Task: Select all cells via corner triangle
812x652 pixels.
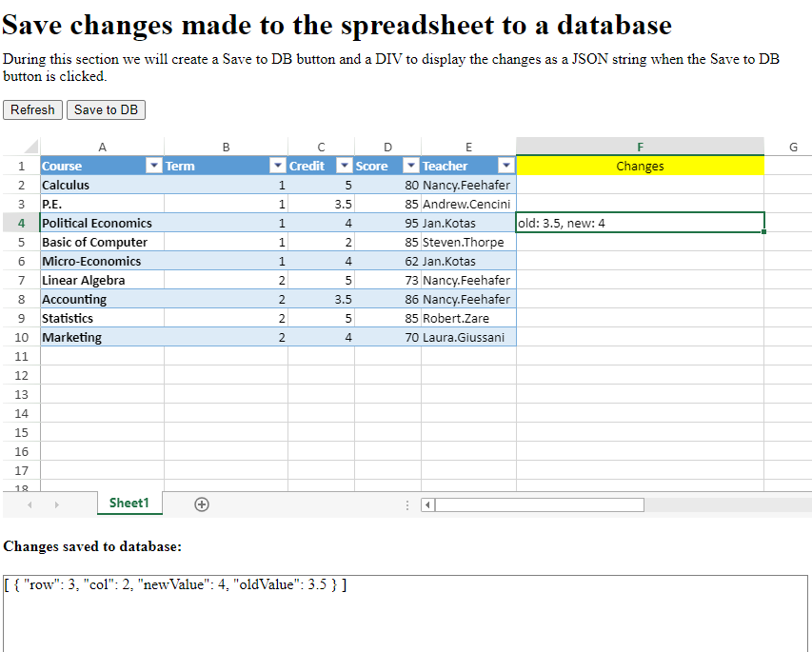Action: point(31,147)
